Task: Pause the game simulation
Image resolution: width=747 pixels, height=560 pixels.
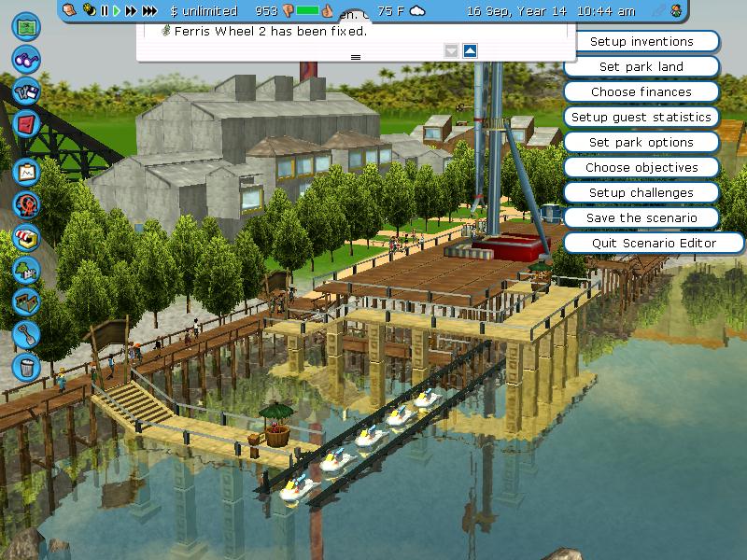Action: 105,11
